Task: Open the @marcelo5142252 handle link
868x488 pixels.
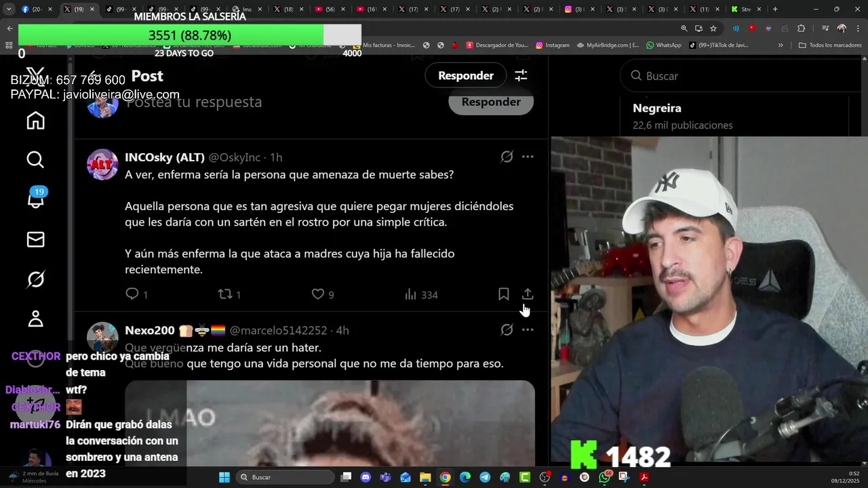Action: 279,330
